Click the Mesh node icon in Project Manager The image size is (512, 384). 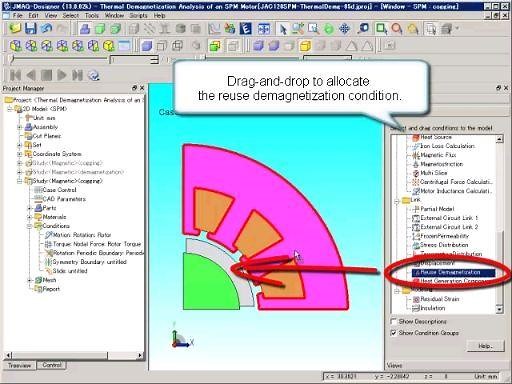point(39,280)
